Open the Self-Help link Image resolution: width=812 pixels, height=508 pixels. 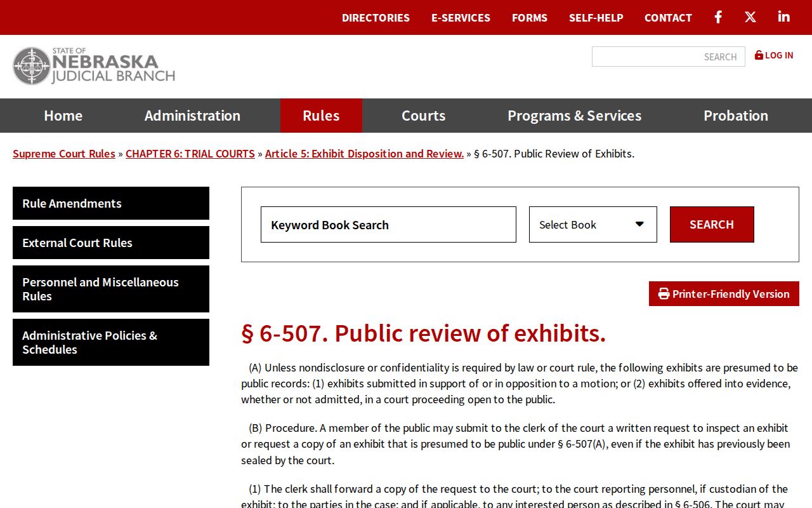click(596, 18)
